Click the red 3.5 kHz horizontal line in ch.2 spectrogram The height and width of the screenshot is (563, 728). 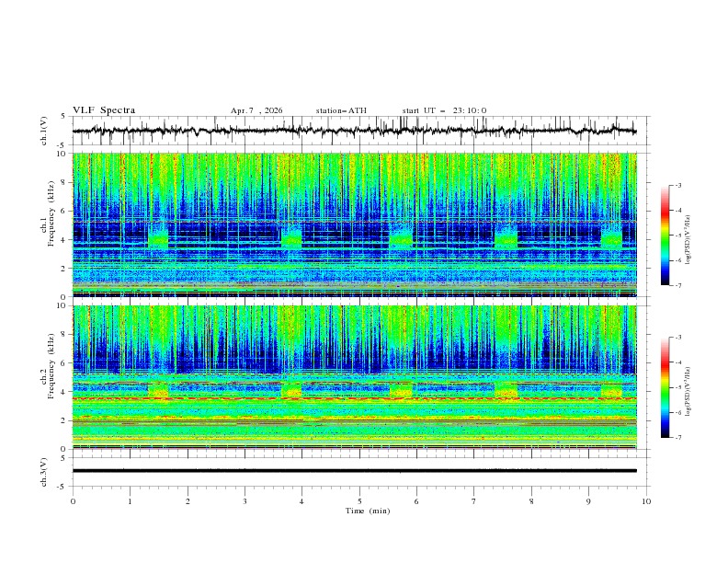pos(354,398)
